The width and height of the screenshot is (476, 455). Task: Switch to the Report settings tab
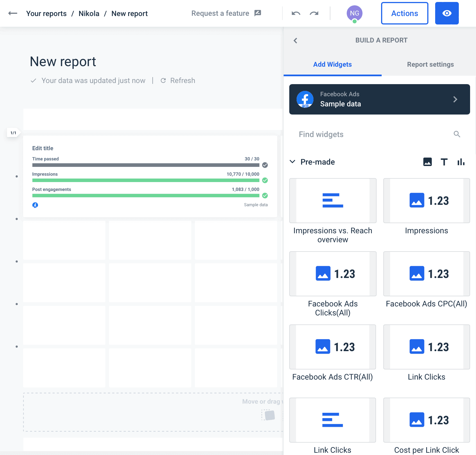[x=430, y=64]
